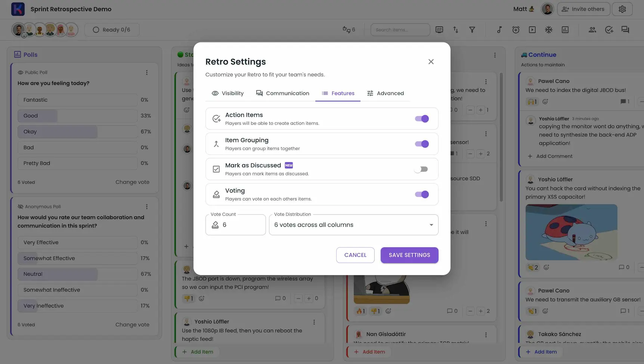Open the settings gear in header

(622, 9)
